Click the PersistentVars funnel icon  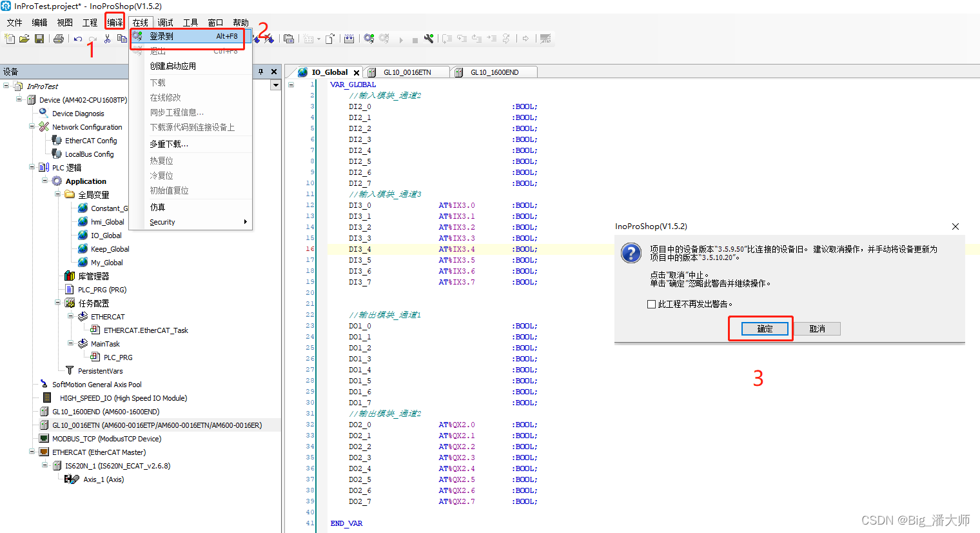(x=70, y=370)
